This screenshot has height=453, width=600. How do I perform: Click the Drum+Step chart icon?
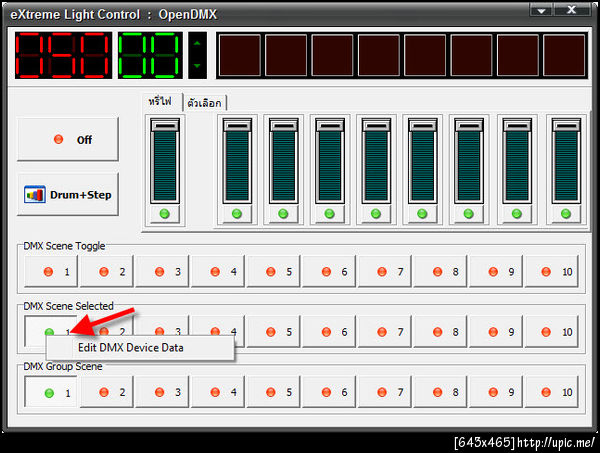[x=35, y=194]
